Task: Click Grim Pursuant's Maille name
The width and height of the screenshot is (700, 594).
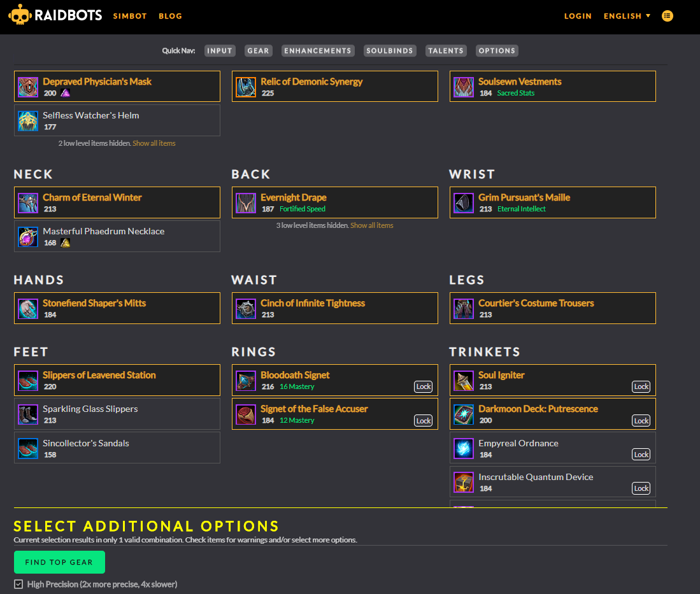Action: pos(524,197)
